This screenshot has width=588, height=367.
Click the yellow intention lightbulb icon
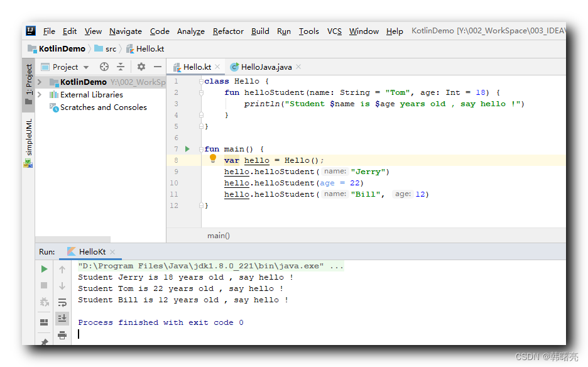pyautogui.click(x=213, y=158)
